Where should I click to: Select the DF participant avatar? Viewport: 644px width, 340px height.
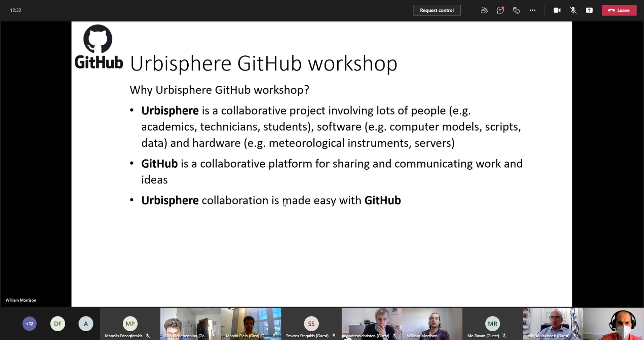pyautogui.click(x=58, y=324)
